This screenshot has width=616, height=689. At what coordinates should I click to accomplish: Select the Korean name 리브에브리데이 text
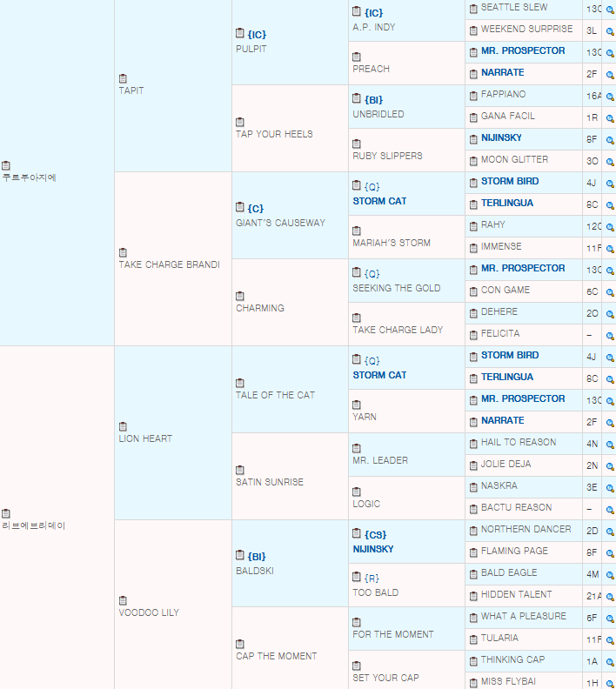[x=33, y=525]
